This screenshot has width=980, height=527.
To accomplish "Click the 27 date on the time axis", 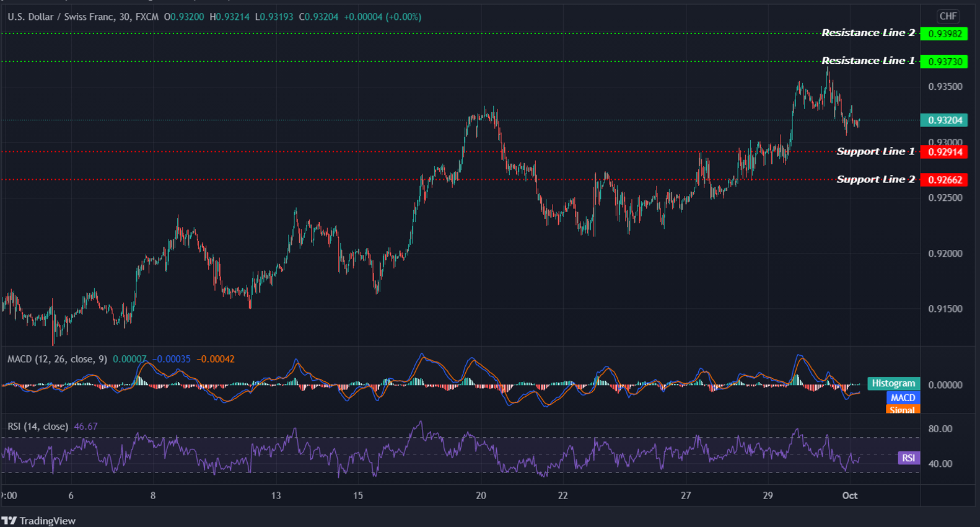I will coord(686,495).
